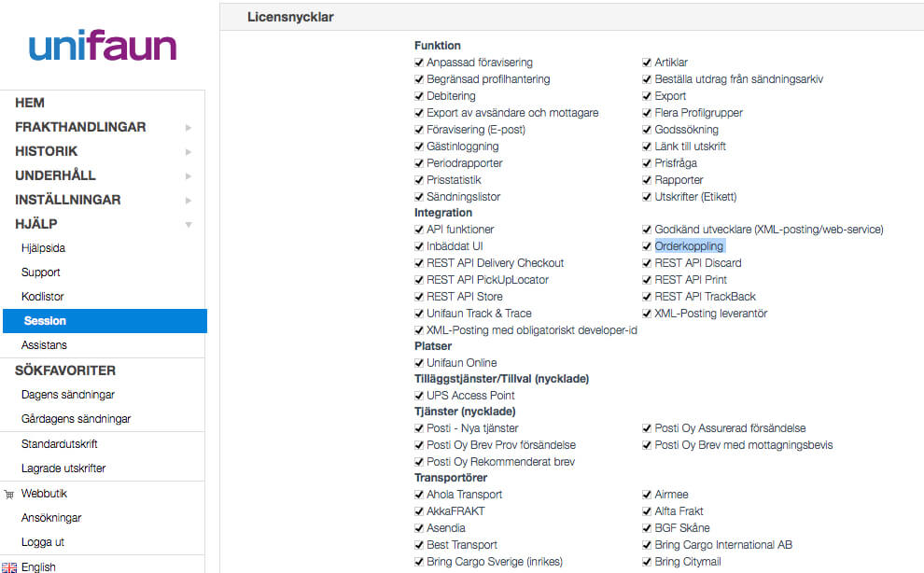Toggle the Artiklar checkbox
The width and height of the screenshot is (924, 573).
tap(647, 63)
